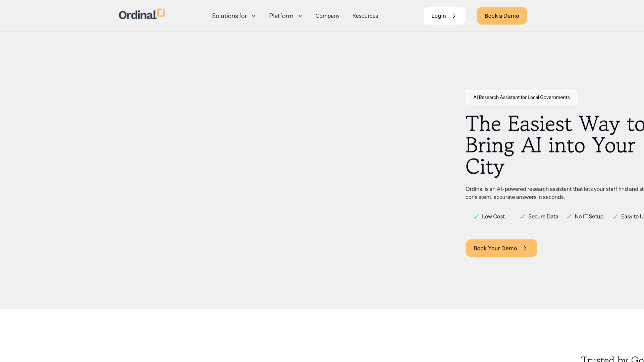Click the arrow icon in Book Your Demo

coord(525,248)
